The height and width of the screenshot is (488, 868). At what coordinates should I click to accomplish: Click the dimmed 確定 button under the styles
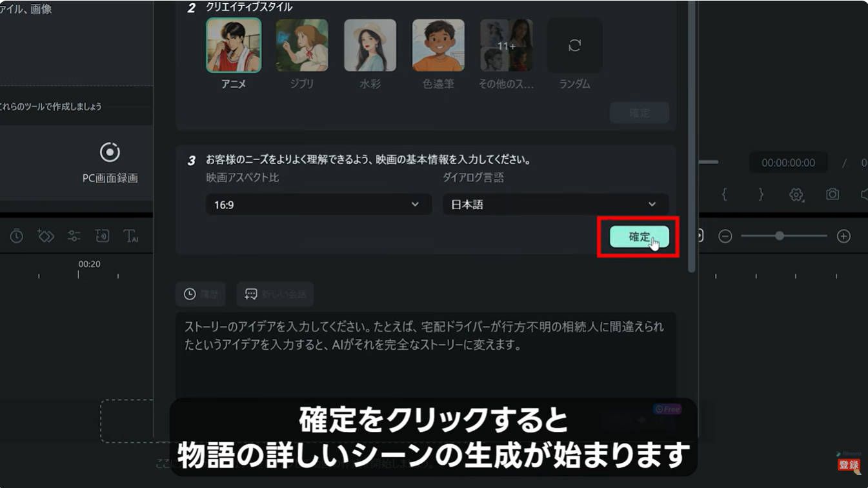(x=640, y=113)
